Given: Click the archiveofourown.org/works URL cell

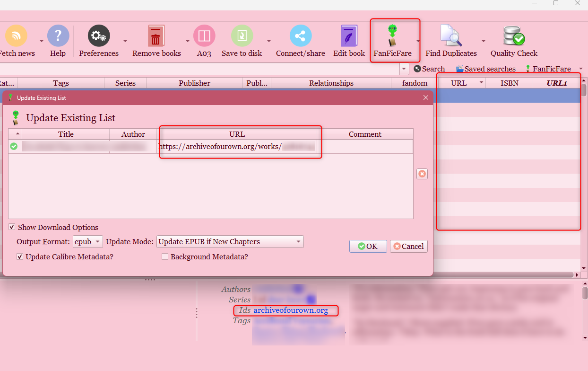Looking at the screenshot, I should tap(237, 146).
